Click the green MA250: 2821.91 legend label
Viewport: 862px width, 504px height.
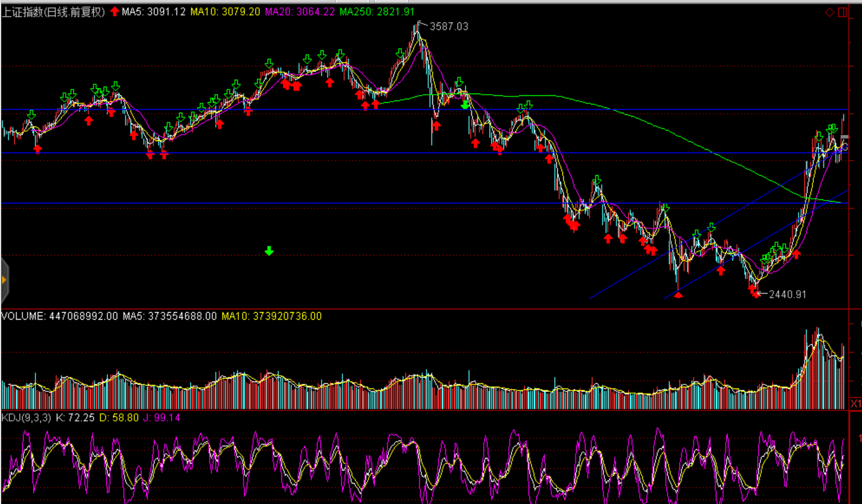[376, 12]
